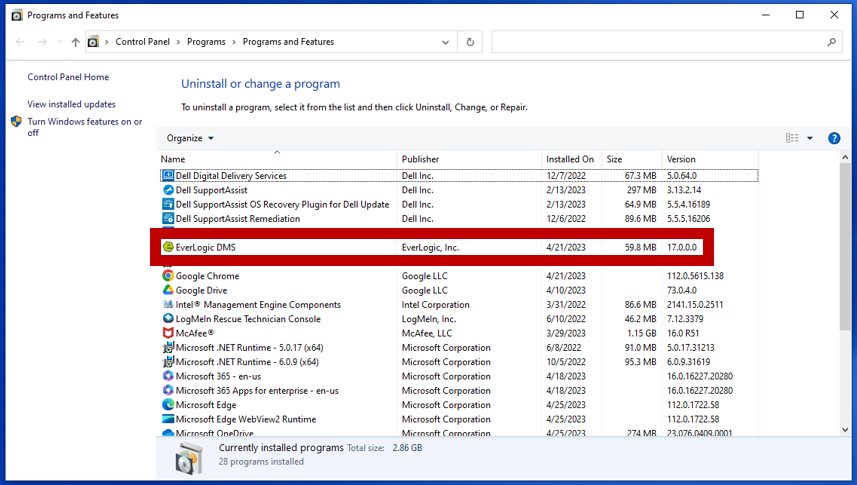
Task: Select the EverLogic DMS row name
Action: pos(206,247)
